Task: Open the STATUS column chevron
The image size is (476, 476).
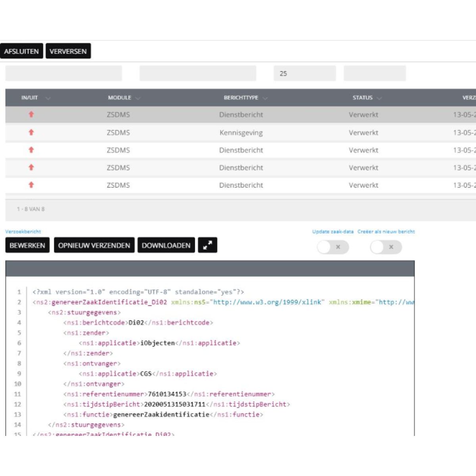Action: [379, 98]
